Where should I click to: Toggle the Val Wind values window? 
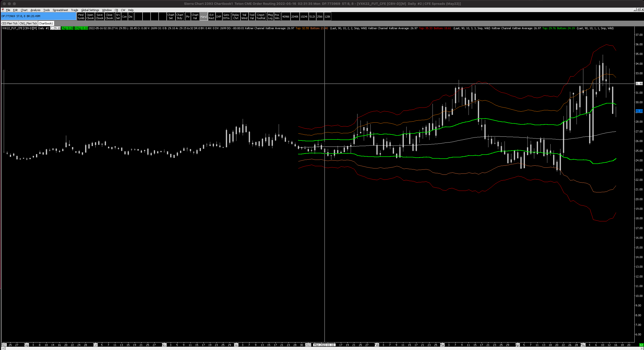tap(244, 17)
